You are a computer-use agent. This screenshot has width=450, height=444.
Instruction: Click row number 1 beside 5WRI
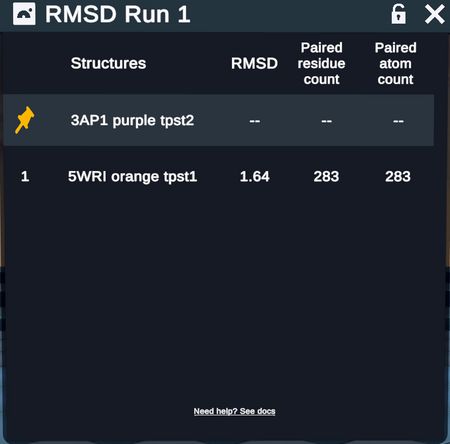coord(25,176)
